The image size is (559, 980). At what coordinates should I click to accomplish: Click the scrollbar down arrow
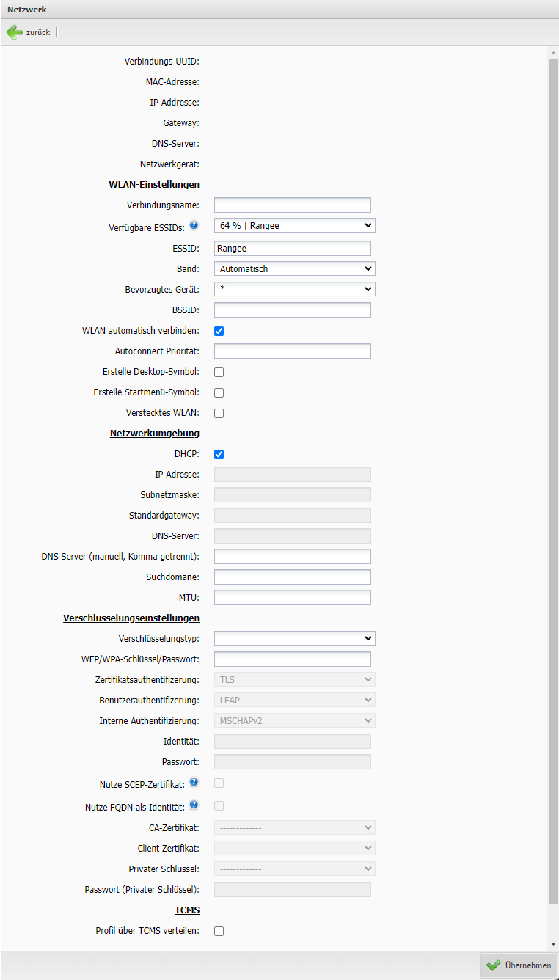[553, 944]
